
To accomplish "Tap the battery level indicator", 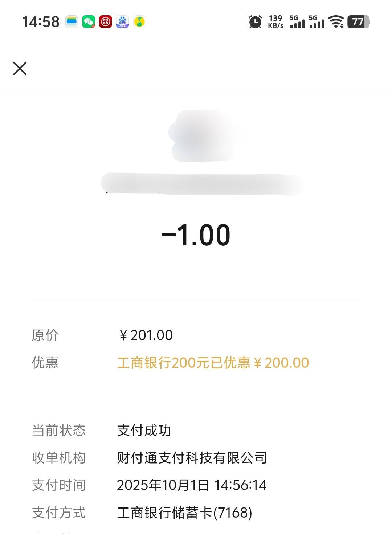I will coord(359,22).
